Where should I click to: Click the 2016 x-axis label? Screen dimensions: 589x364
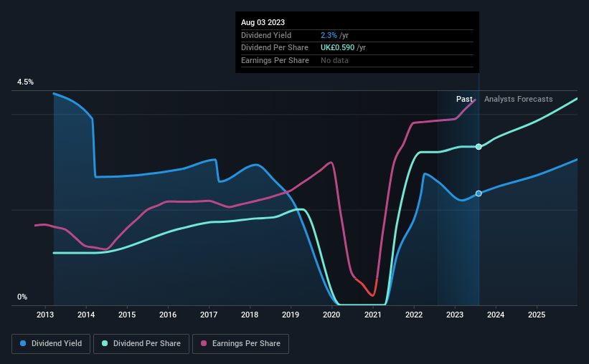tap(168, 315)
